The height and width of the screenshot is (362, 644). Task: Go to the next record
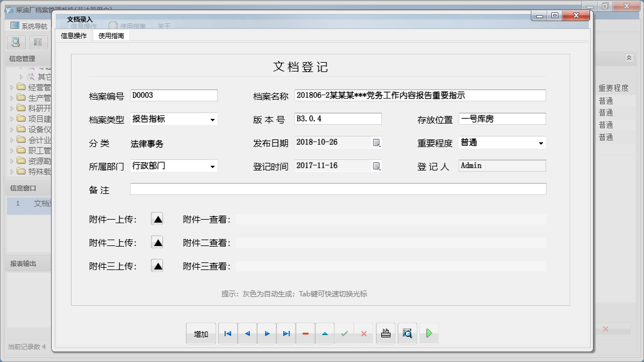[x=267, y=333]
